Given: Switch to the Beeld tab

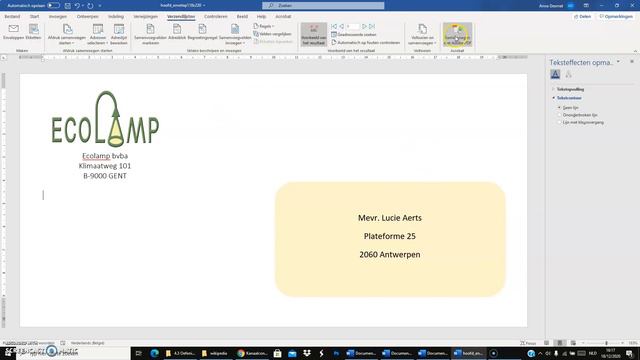Looking at the screenshot, I should pos(242,17).
